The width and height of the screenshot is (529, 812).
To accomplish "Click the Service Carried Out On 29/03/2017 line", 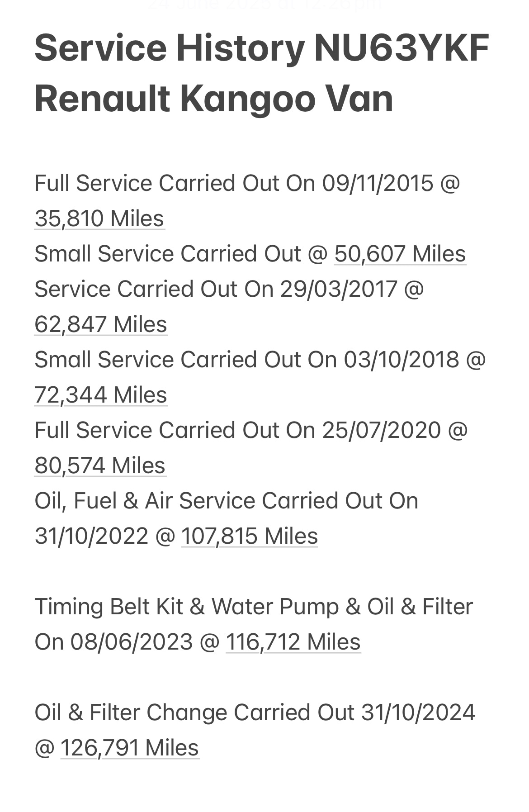I will tap(229, 289).
